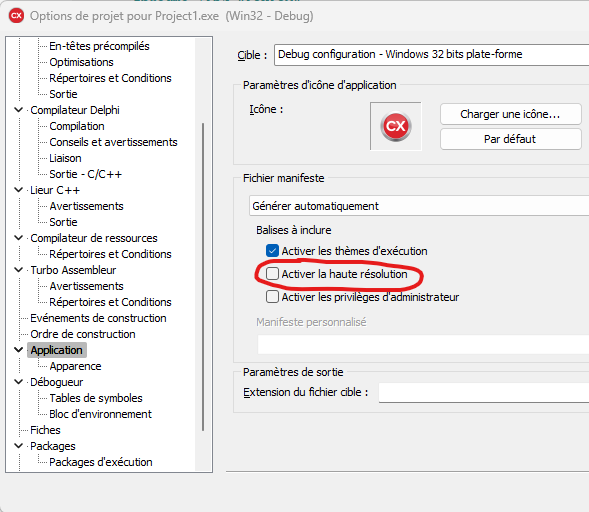The width and height of the screenshot is (589, 512).
Task: Open the Fiches options page
Action: pos(45,430)
